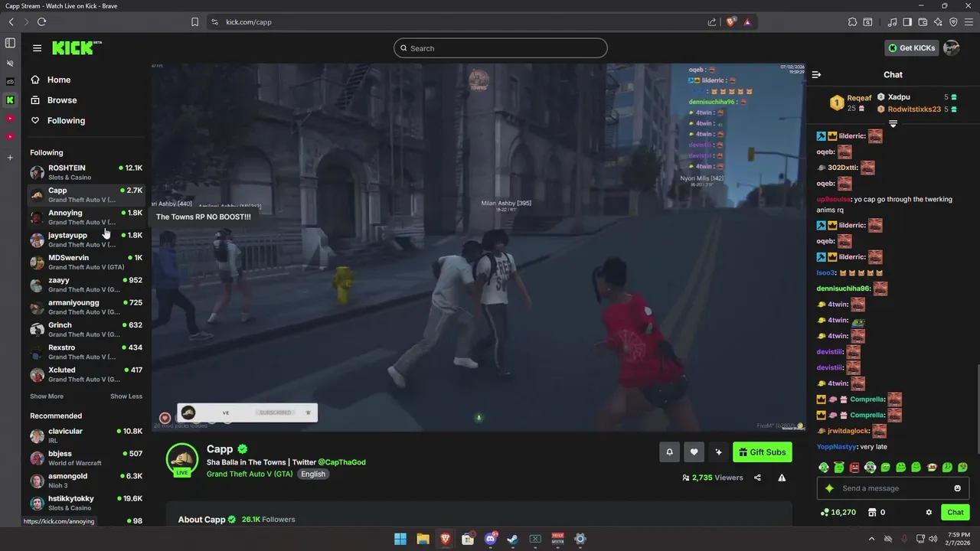980x551 pixels.
Task: Collapse list with Show Less
Action: point(126,396)
